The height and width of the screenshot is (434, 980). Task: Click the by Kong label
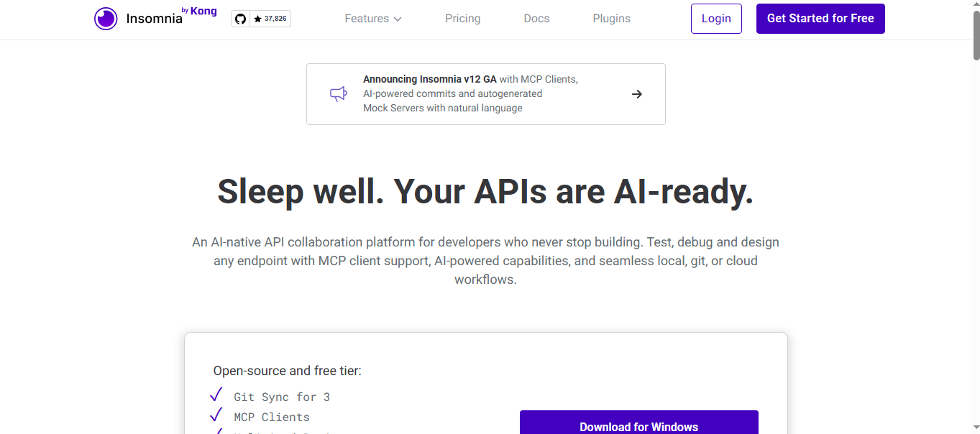click(x=199, y=11)
